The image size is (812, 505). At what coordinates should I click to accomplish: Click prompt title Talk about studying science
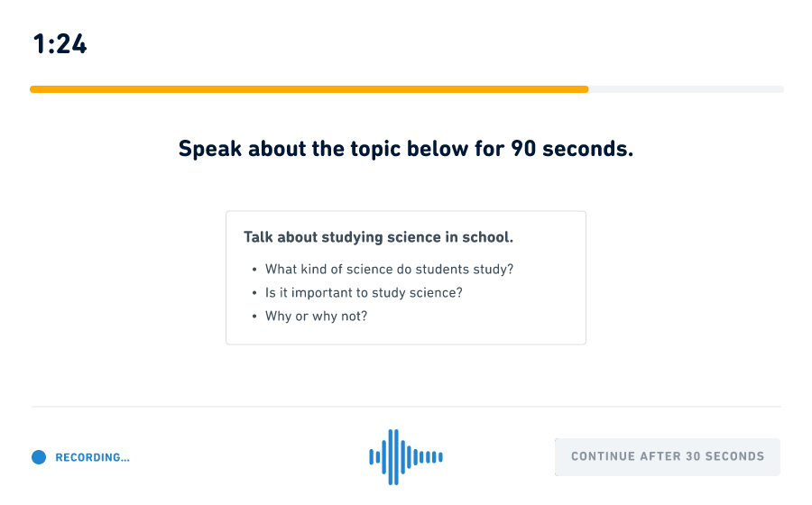click(x=379, y=237)
